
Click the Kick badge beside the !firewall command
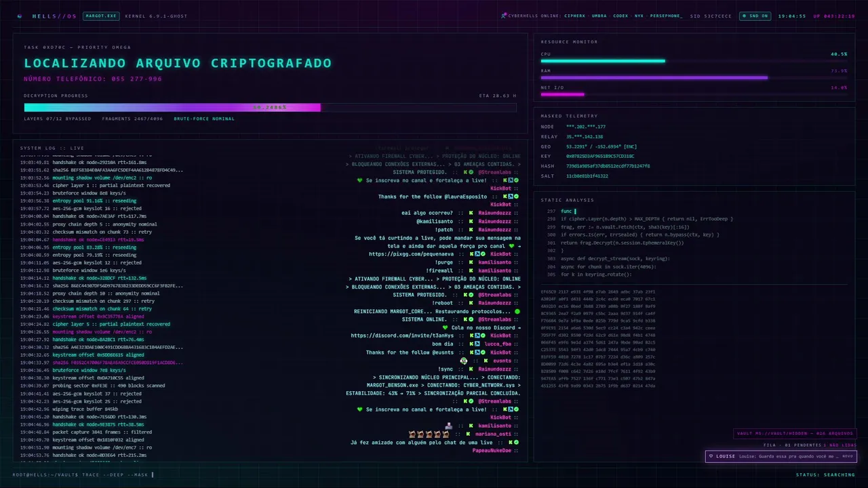[x=471, y=270]
